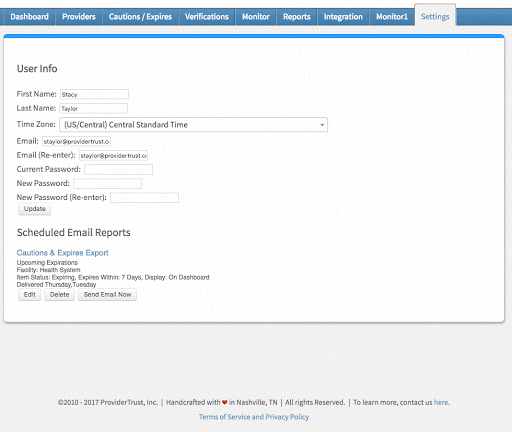Switch to Cautions / Expires tab
The width and height of the screenshot is (512, 432).
pyautogui.click(x=140, y=17)
